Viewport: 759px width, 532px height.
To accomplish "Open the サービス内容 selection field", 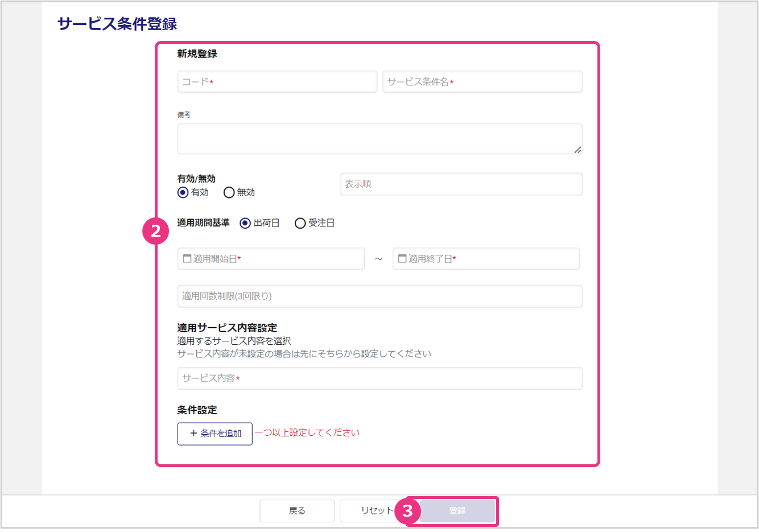I will pos(379,378).
